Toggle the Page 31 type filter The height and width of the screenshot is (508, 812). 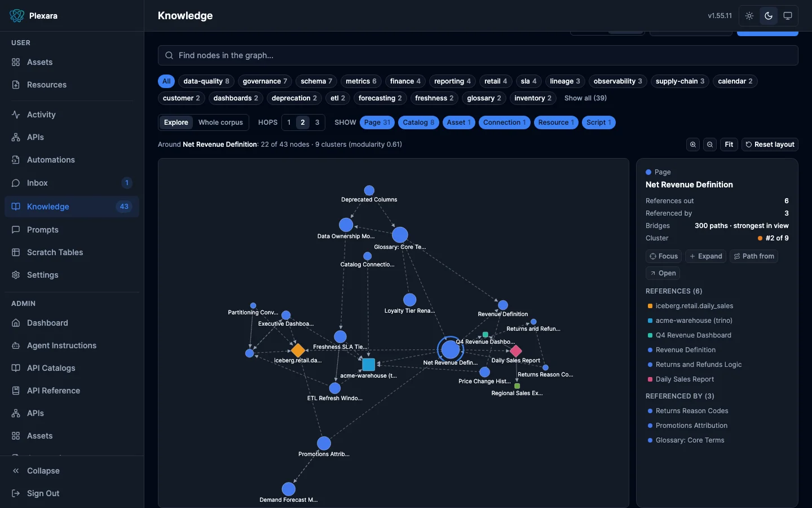pos(377,122)
